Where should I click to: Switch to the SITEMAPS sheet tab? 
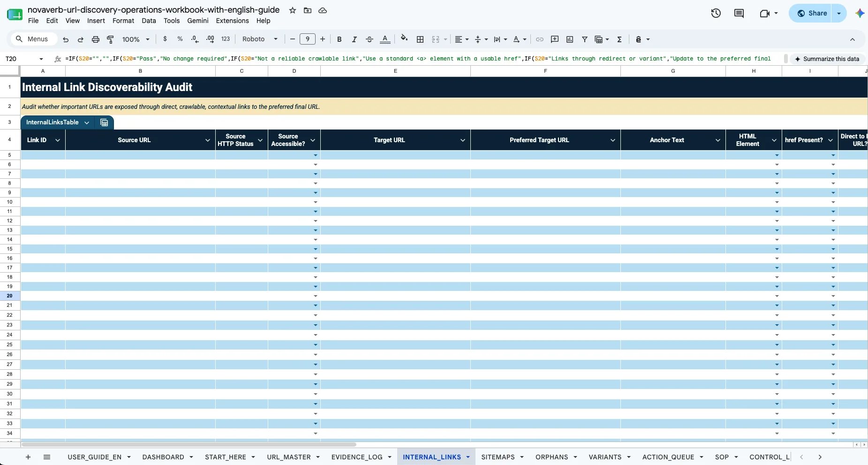[x=498, y=457]
